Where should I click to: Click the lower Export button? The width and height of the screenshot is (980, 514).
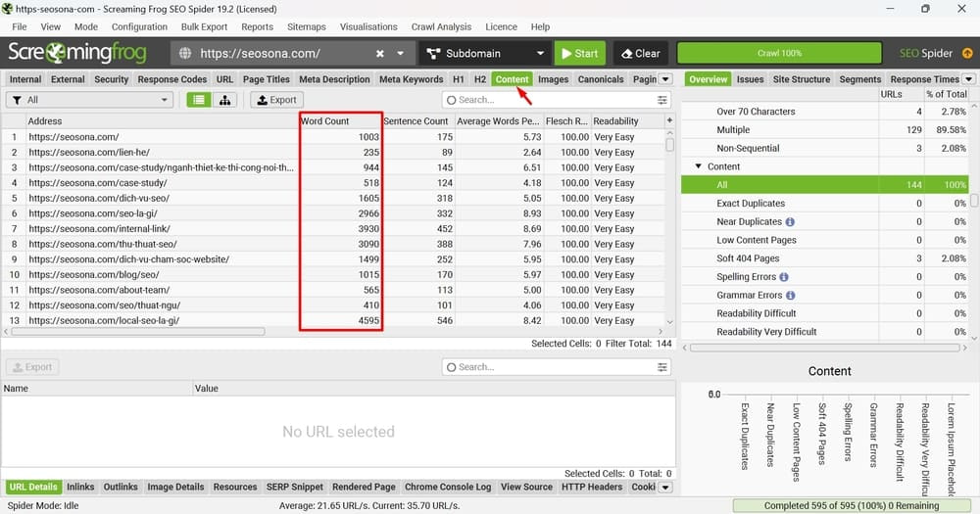tap(32, 367)
